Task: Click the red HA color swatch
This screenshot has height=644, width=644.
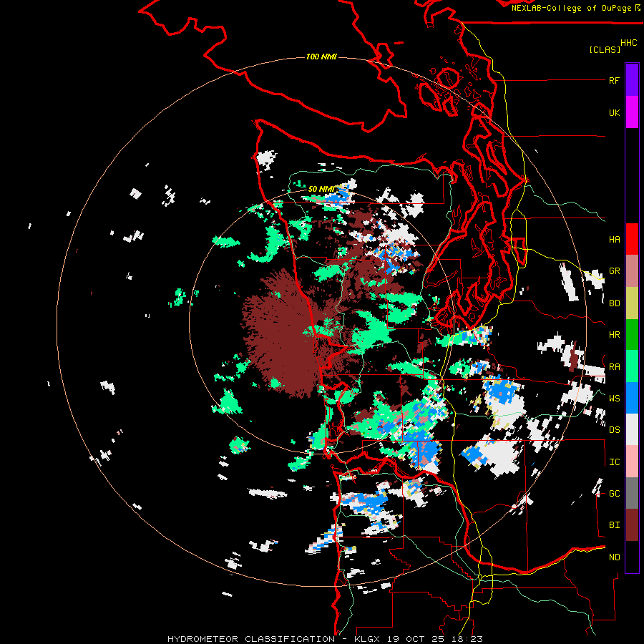Action: (x=632, y=239)
